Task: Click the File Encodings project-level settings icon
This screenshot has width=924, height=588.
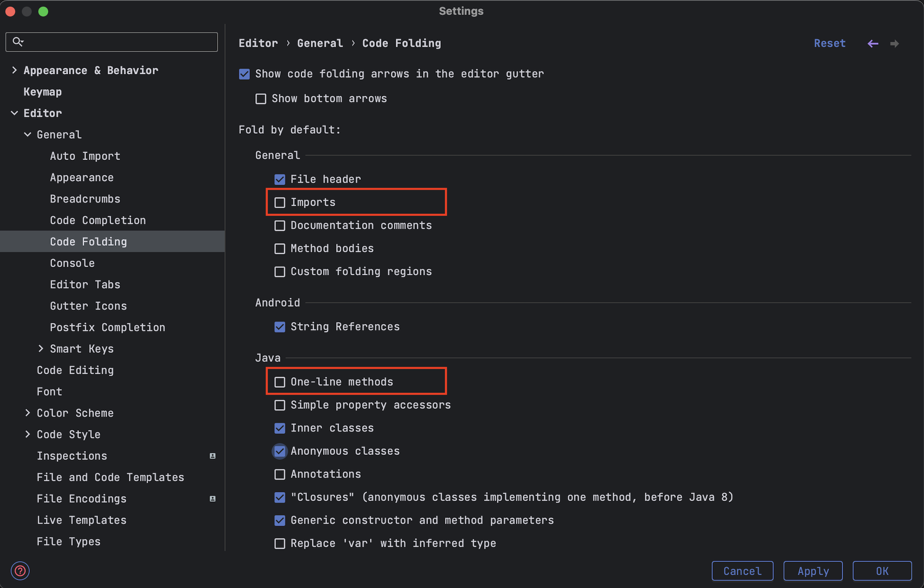Action: click(x=213, y=498)
